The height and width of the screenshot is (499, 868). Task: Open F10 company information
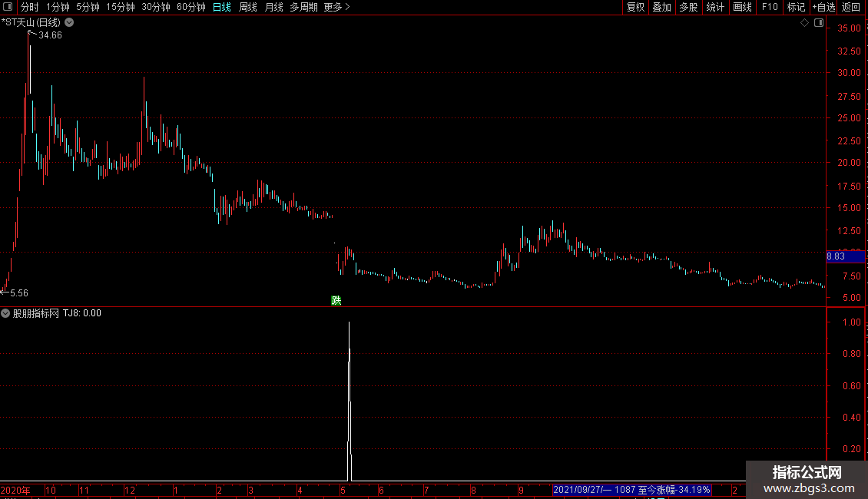tap(770, 7)
